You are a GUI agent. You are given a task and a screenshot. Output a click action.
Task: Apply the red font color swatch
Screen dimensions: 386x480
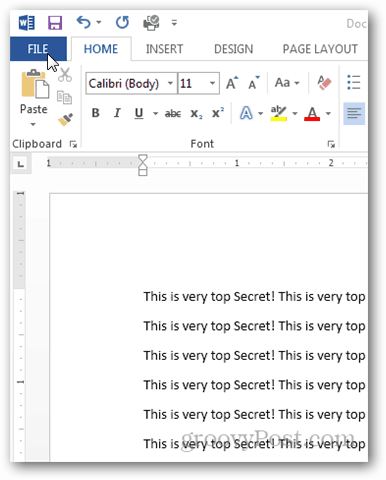[312, 114]
